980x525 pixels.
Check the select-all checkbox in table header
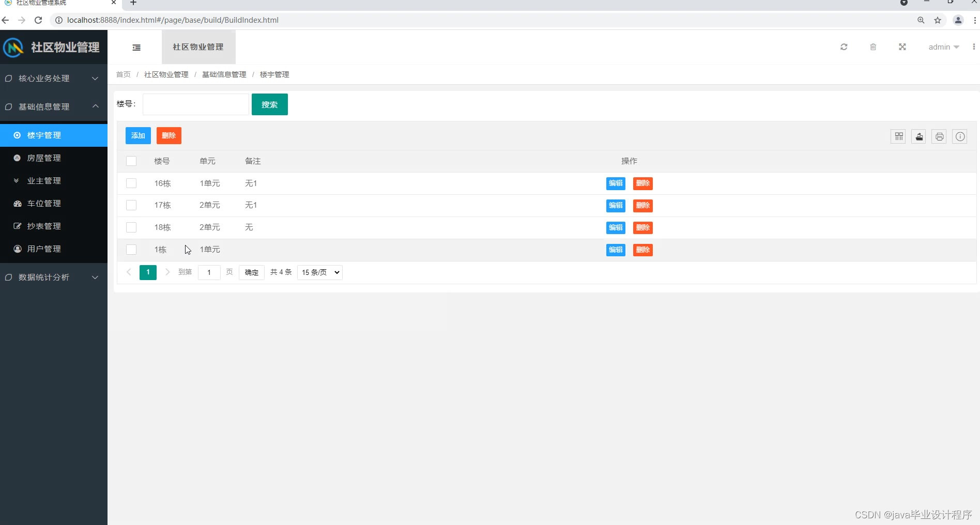131,161
